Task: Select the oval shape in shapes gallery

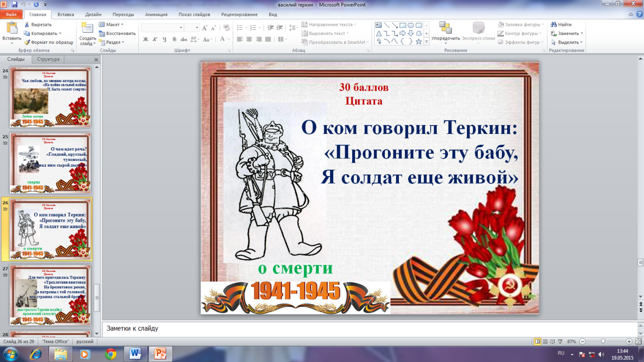Action: point(411,25)
